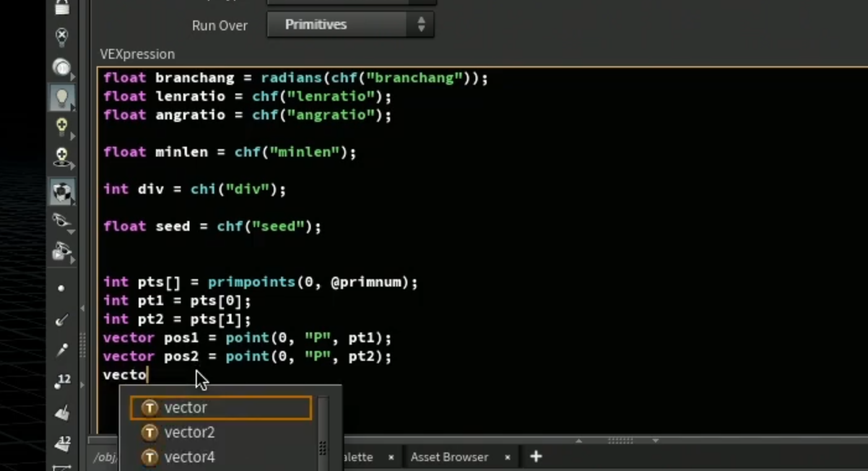Close the Asset Browser tab
Screen dimensions: 868x471
pos(507,457)
